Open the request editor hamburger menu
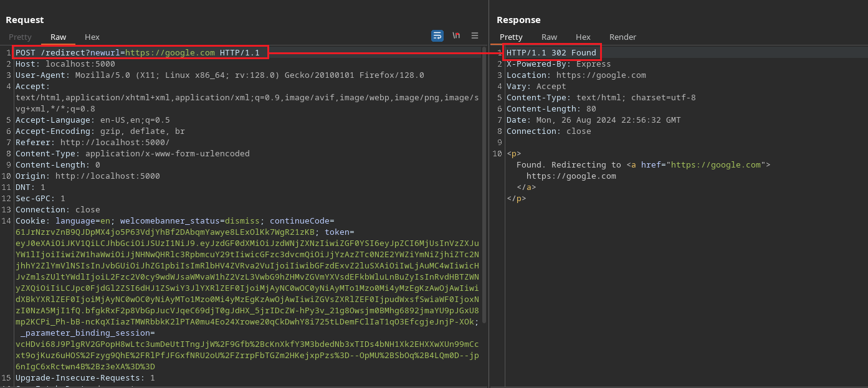This screenshot has width=868, height=388. (x=475, y=36)
